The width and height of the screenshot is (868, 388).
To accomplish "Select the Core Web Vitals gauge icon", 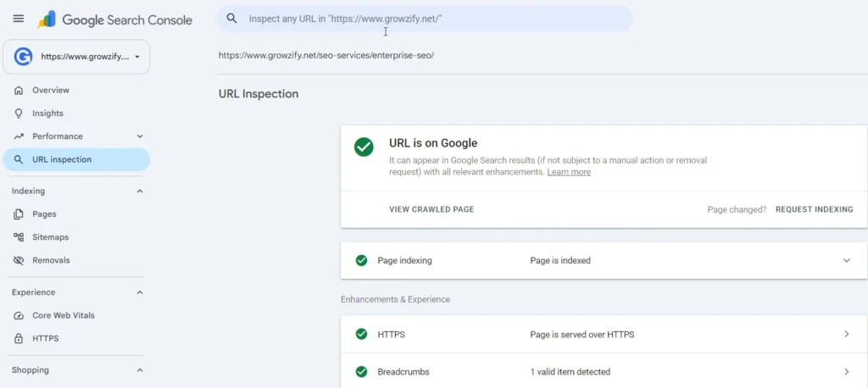I will click(x=19, y=315).
